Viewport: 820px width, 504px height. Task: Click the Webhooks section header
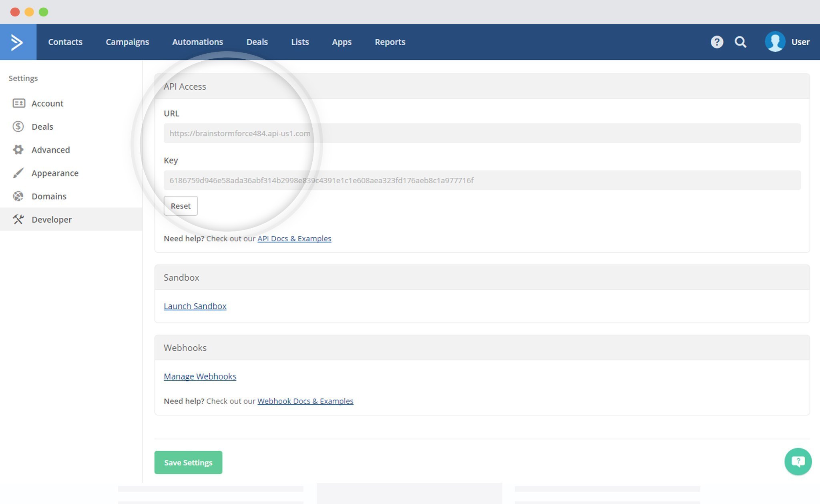pyautogui.click(x=482, y=347)
